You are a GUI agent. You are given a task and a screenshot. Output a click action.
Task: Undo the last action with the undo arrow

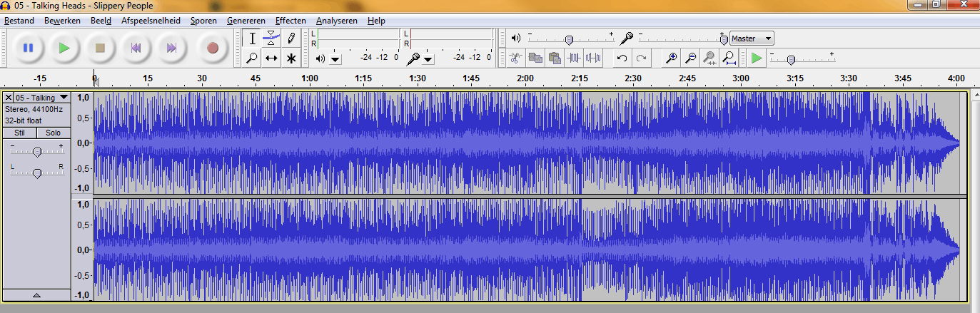(622, 58)
